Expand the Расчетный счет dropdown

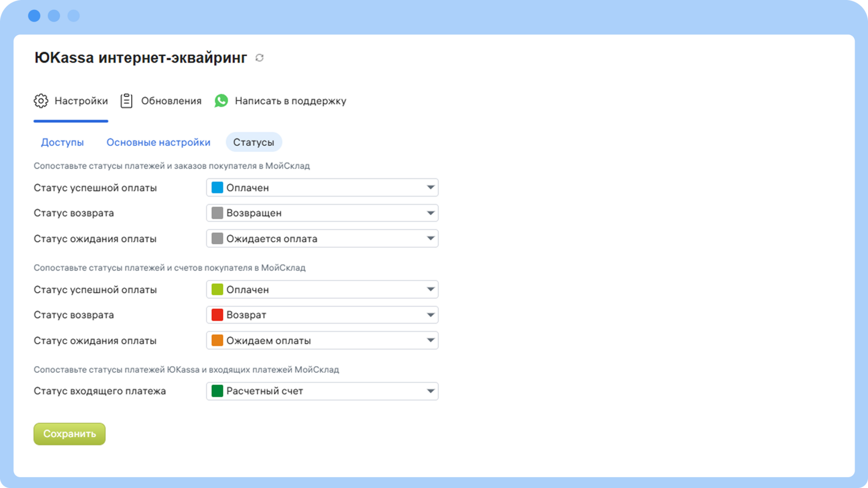(x=322, y=391)
